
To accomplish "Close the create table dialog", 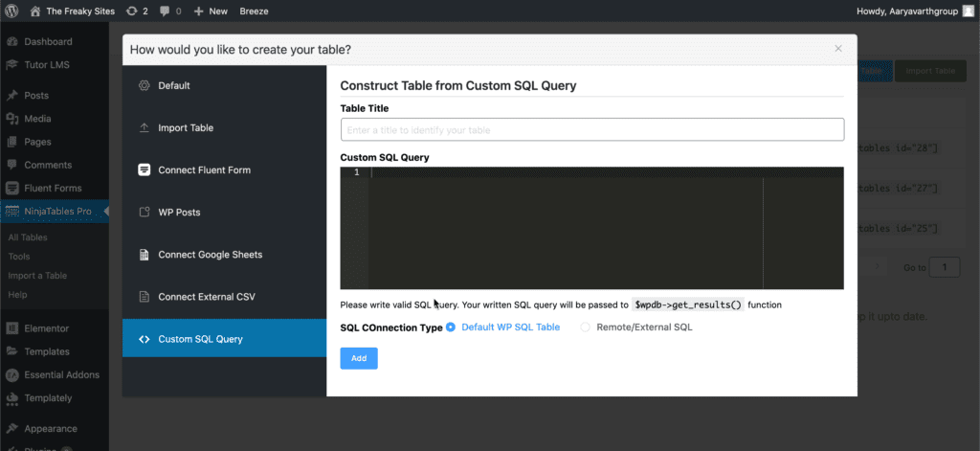I will [838, 48].
